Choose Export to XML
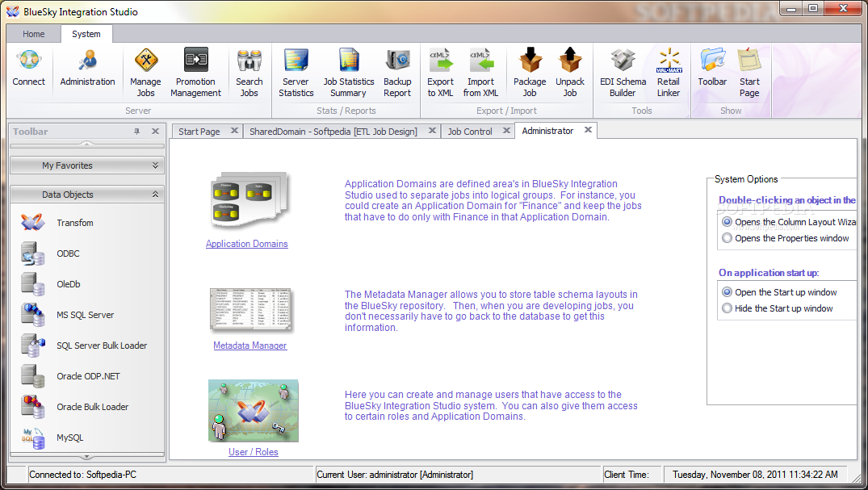This screenshot has width=868, height=490. (440, 73)
